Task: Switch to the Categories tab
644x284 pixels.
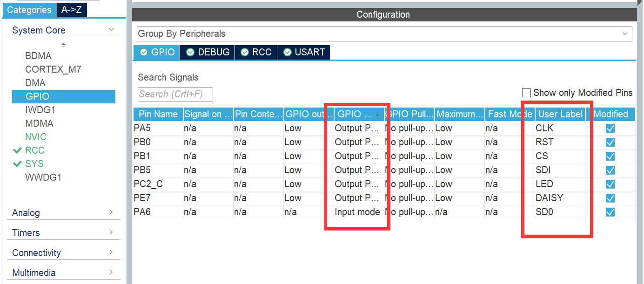Action: point(29,10)
